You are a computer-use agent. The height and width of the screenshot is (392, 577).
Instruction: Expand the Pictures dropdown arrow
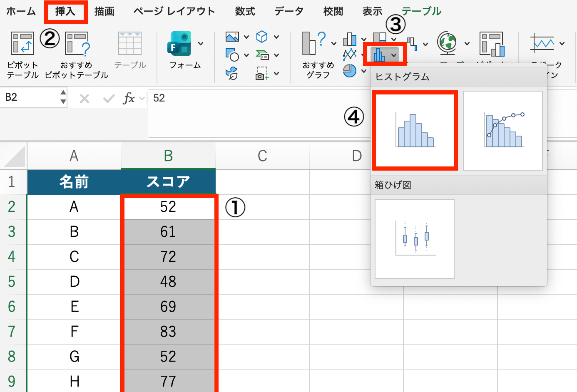coord(246,37)
